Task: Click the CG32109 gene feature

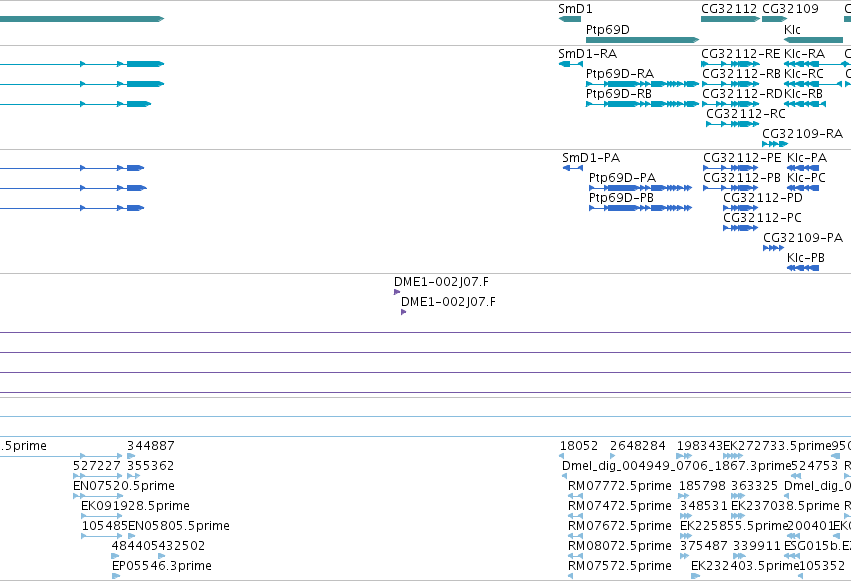Action: [774, 19]
